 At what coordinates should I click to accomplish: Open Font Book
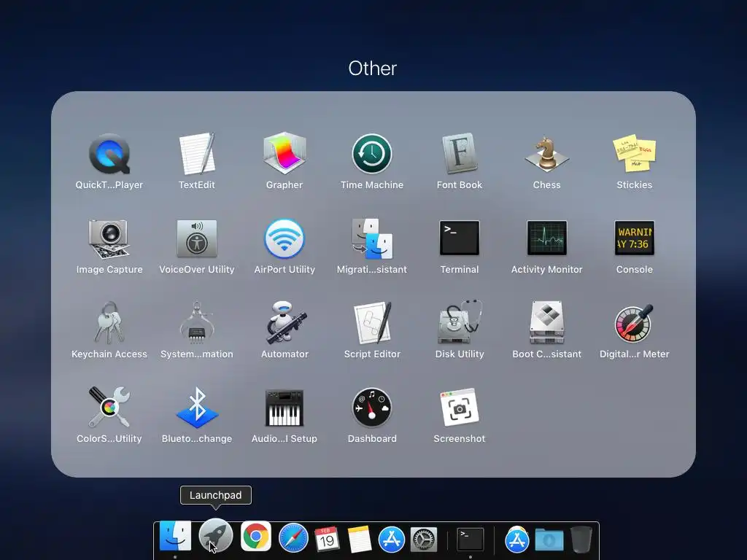[x=460, y=153]
